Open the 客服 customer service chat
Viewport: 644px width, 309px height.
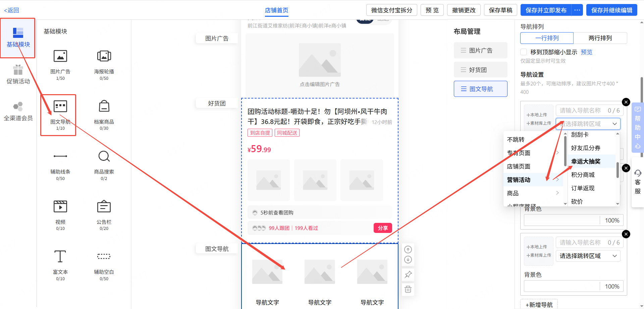tap(638, 182)
